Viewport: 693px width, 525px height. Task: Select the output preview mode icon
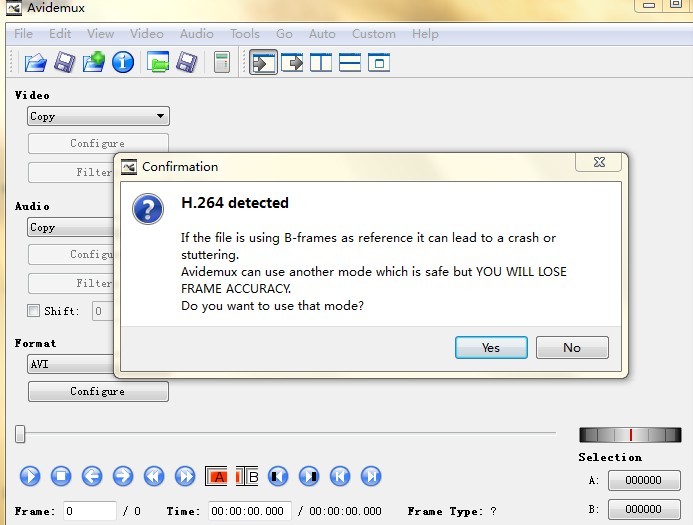pos(292,62)
